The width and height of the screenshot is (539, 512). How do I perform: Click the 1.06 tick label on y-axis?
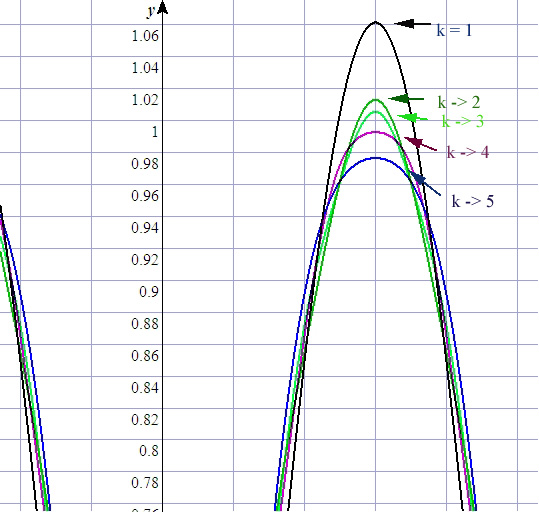145,36
